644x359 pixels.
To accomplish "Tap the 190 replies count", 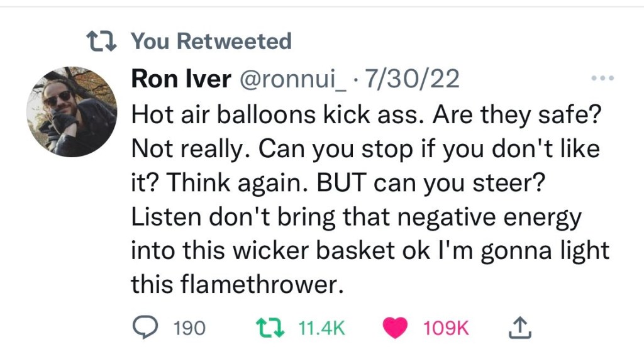I will tap(190, 328).
